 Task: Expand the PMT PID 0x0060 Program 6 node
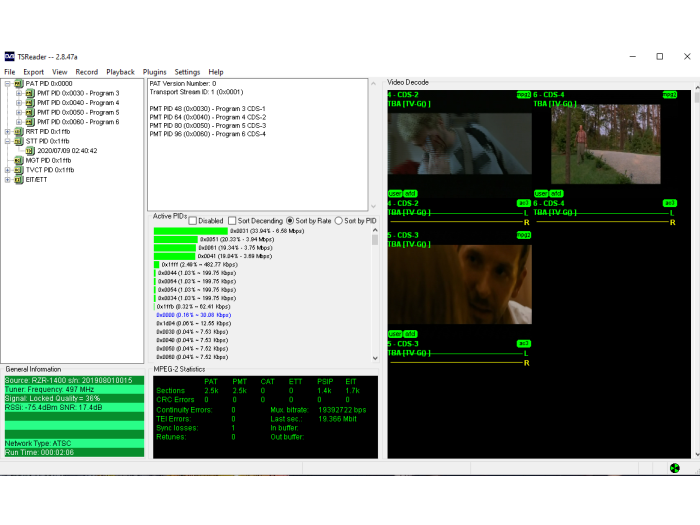pyautogui.click(x=19, y=122)
